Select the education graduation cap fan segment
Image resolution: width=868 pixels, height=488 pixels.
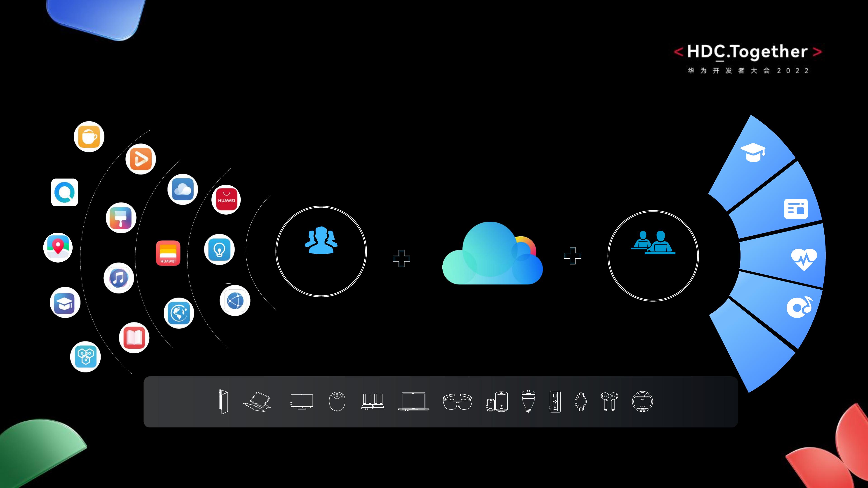tap(753, 153)
